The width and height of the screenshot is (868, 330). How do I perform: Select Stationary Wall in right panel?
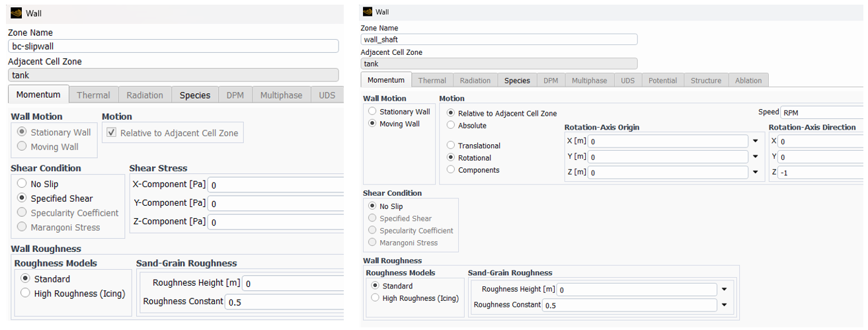click(373, 112)
